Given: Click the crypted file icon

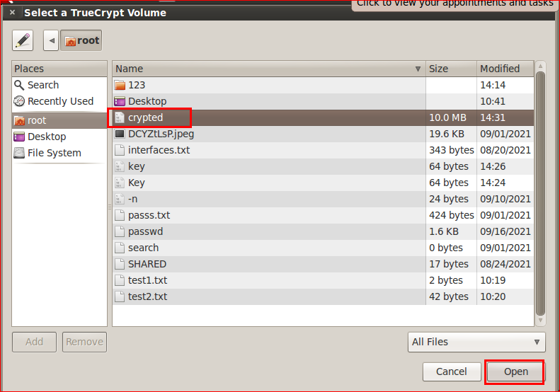Looking at the screenshot, I should tap(119, 117).
